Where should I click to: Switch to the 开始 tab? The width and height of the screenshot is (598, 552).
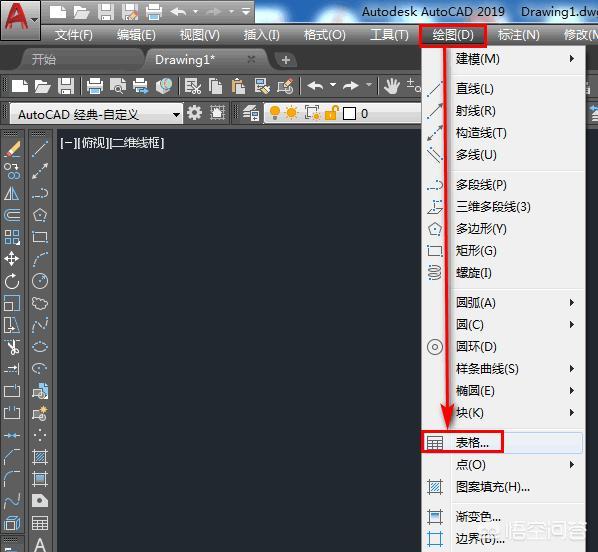click(x=44, y=60)
